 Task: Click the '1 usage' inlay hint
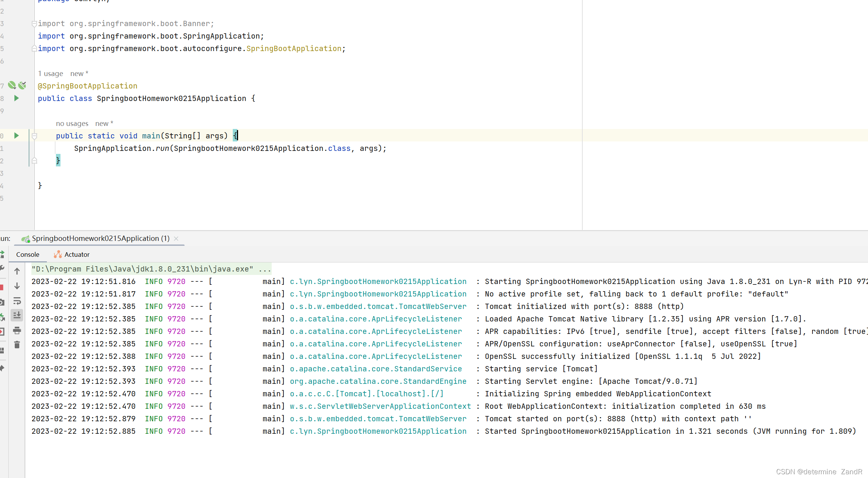tap(50, 73)
